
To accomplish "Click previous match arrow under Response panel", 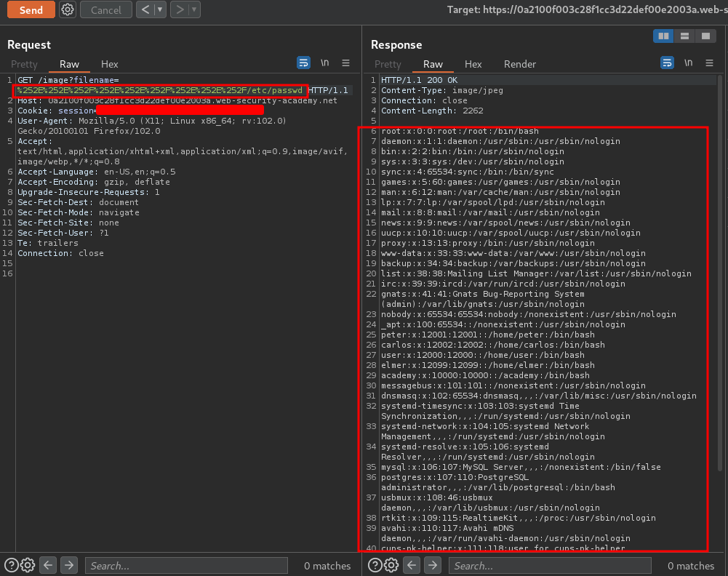I will (412, 565).
